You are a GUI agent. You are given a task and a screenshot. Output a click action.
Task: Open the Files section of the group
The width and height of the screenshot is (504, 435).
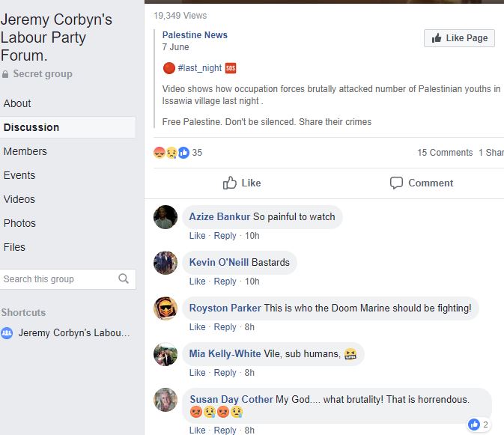[14, 247]
